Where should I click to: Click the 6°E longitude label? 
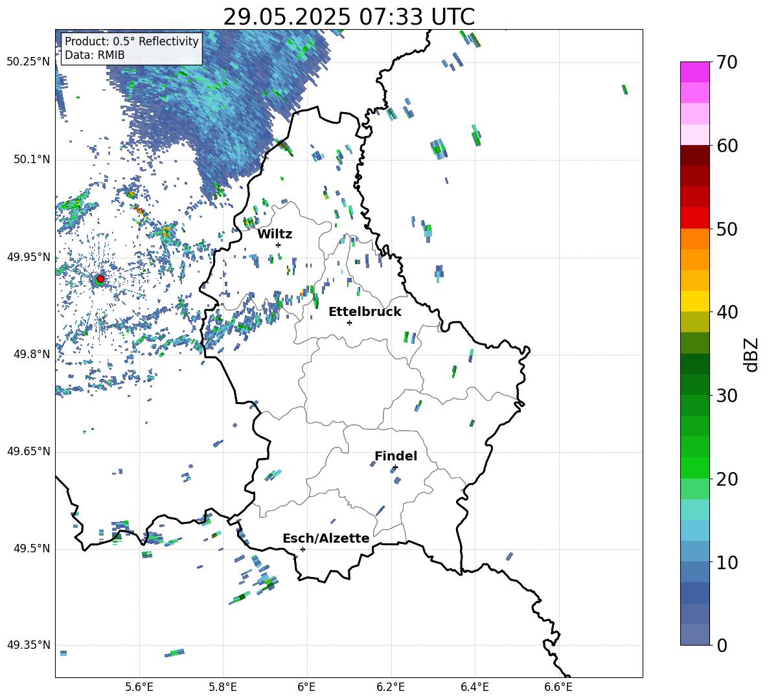(306, 687)
